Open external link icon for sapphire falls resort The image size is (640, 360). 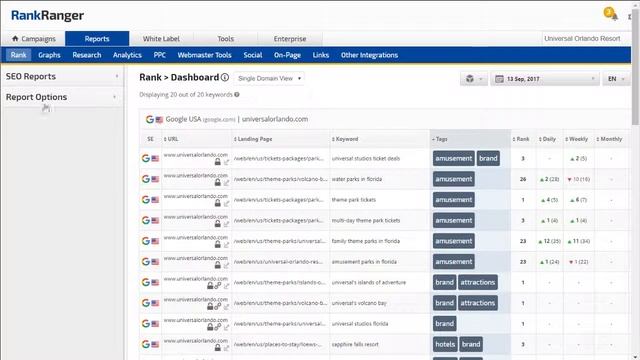(x=226, y=348)
